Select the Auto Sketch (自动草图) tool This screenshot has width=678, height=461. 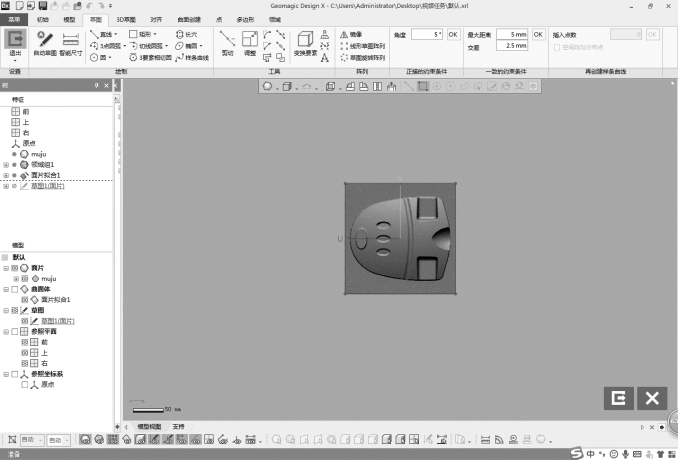[45, 44]
